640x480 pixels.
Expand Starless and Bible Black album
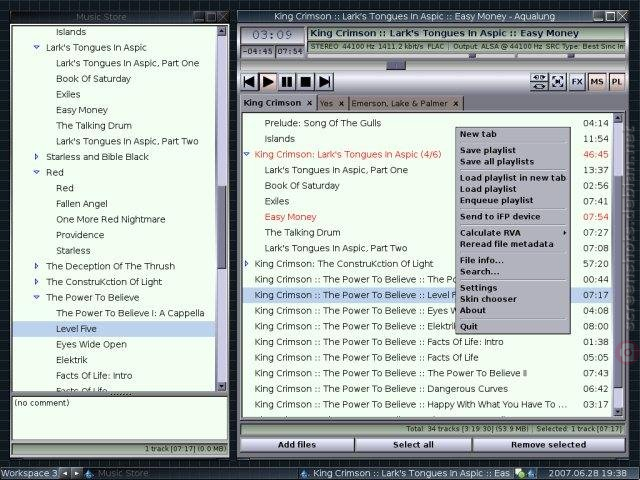(x=37, y=157)
